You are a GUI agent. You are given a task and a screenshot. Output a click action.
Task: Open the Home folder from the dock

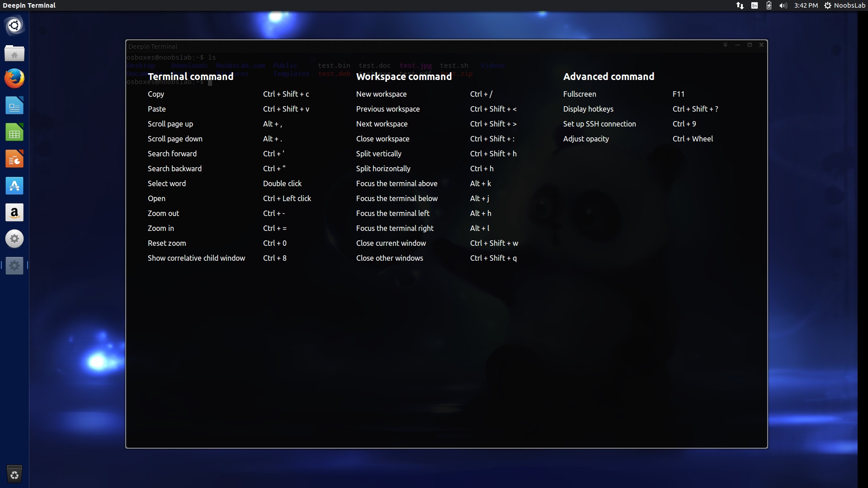[14, 53]
